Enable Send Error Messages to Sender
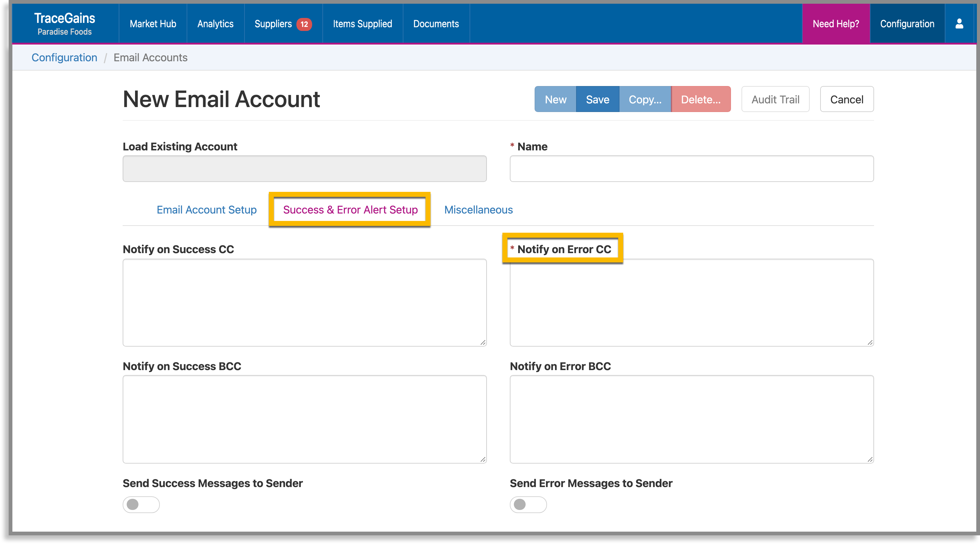The image size is (980, 544). (x=528, y=504)
